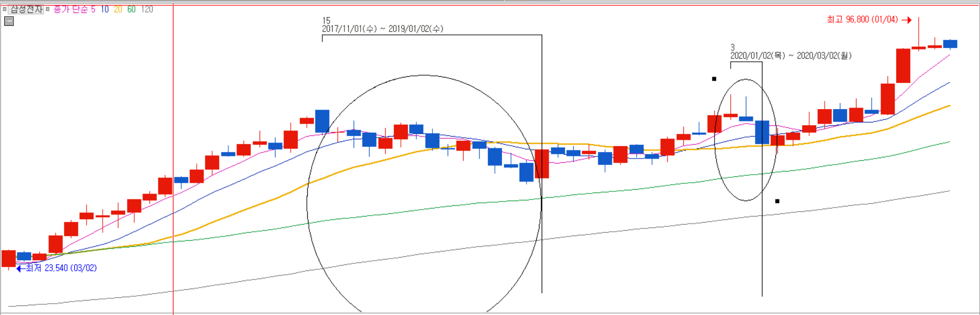Toggle the small square before 종가 단순
This screenshot has width=980, height=315.
pyautogui.click(x=48, y=9)
